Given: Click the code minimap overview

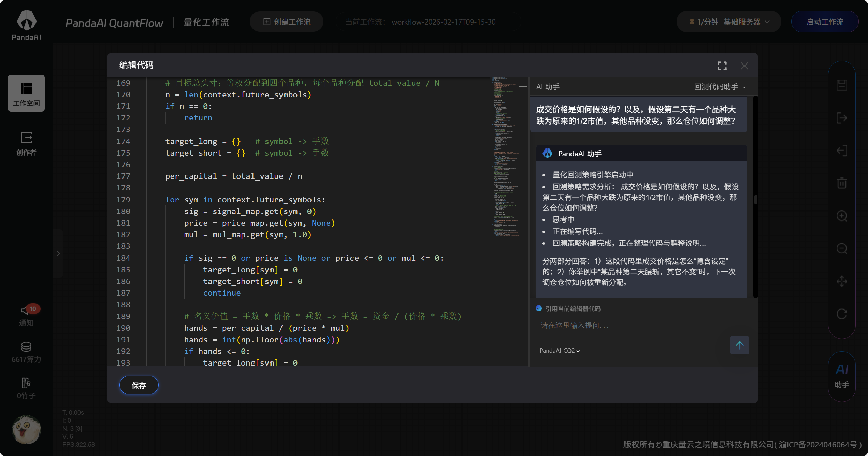Looking at the screenshot, I should click(x=506, y=156).
